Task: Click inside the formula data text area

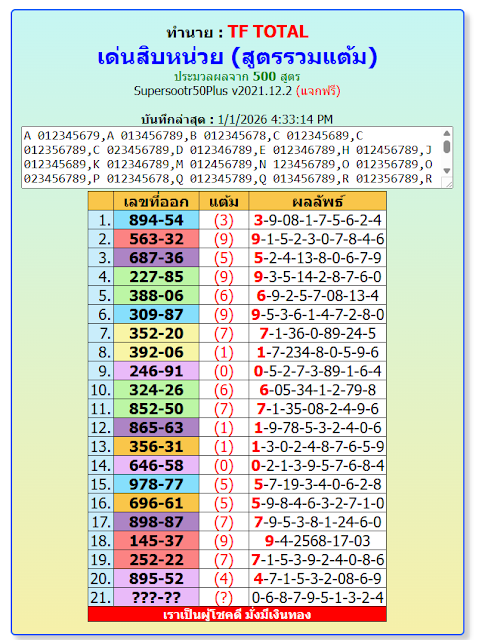Action: 233,158
